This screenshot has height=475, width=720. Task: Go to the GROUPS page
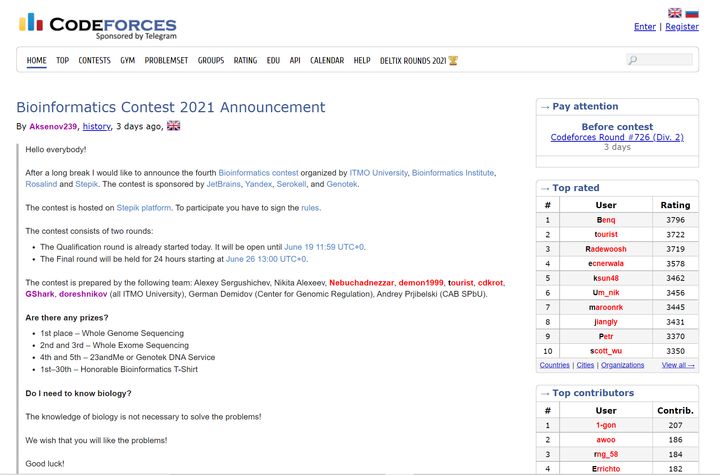tap(211, 60)
